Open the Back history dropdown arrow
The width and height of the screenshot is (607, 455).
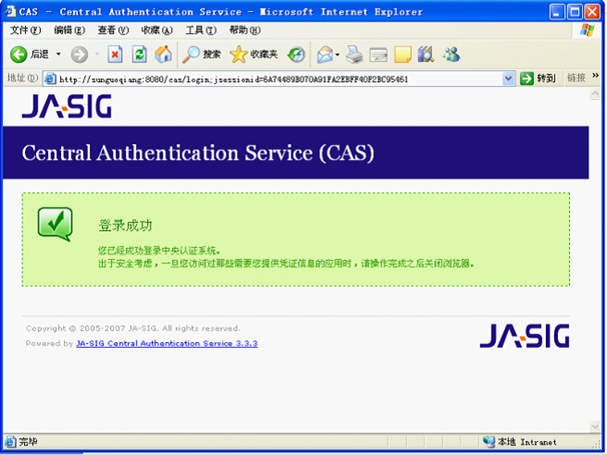(x=58, y=54)
